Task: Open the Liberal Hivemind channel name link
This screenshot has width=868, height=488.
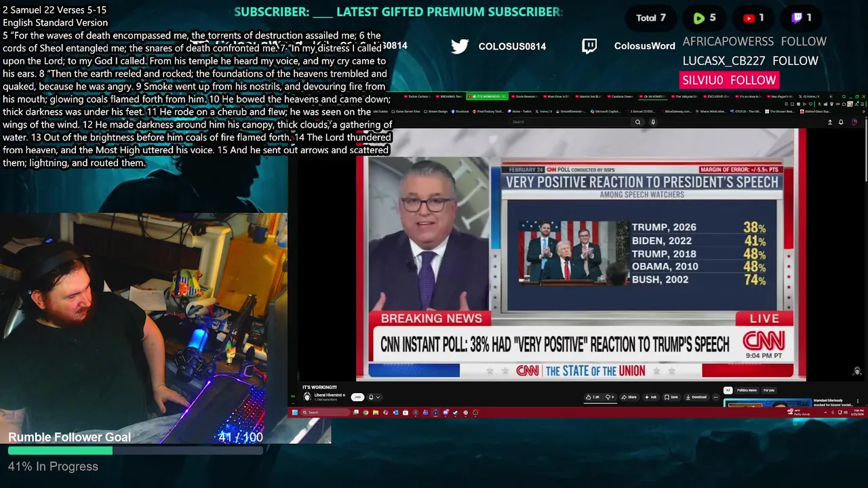Action: point(329,395)
